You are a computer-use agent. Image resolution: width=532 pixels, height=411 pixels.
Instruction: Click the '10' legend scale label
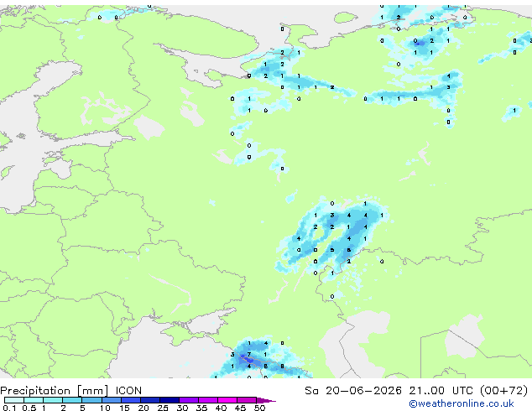[105, 408]
